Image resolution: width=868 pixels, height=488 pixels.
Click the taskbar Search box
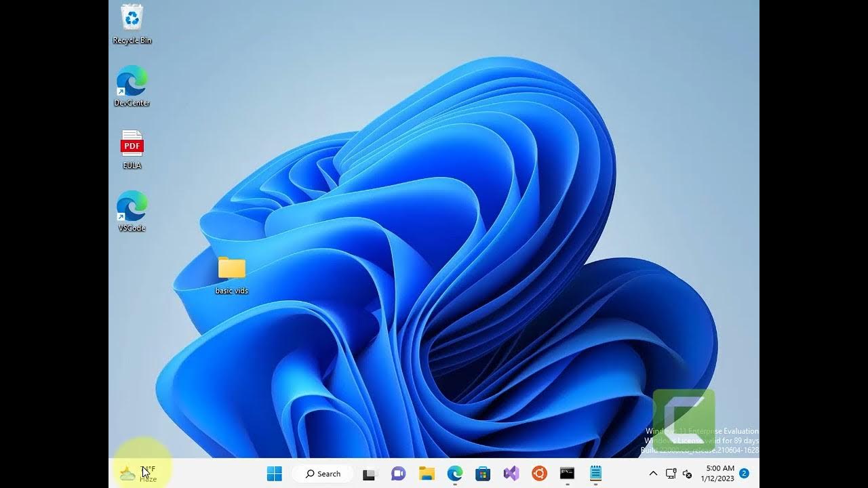323,474
